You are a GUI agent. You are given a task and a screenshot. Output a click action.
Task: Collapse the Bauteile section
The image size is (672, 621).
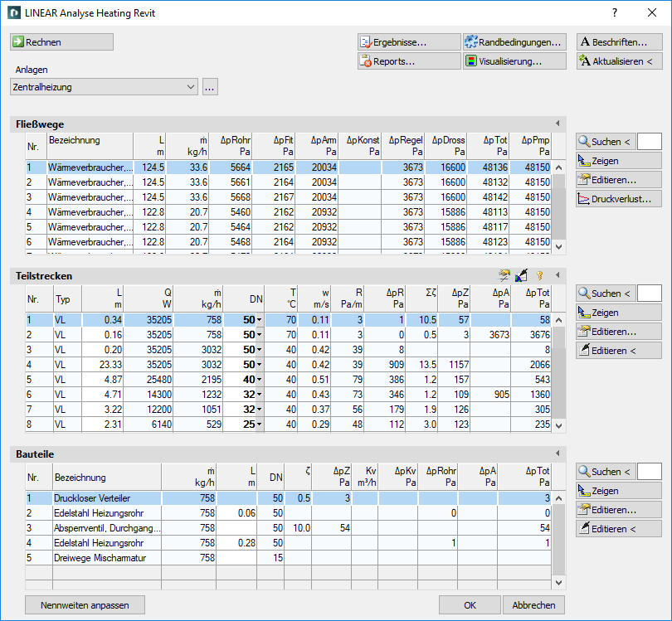pyautogui.click(x=558, y=454)
